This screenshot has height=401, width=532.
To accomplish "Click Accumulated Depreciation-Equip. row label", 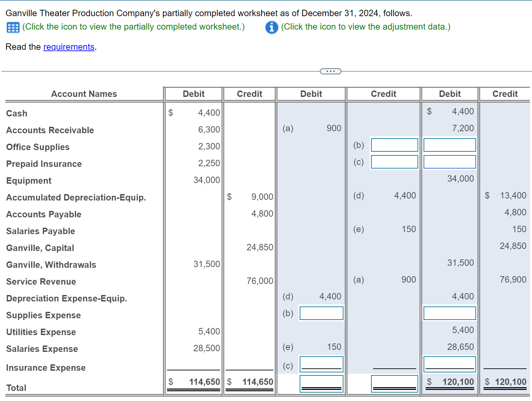I will pos(76,197).
